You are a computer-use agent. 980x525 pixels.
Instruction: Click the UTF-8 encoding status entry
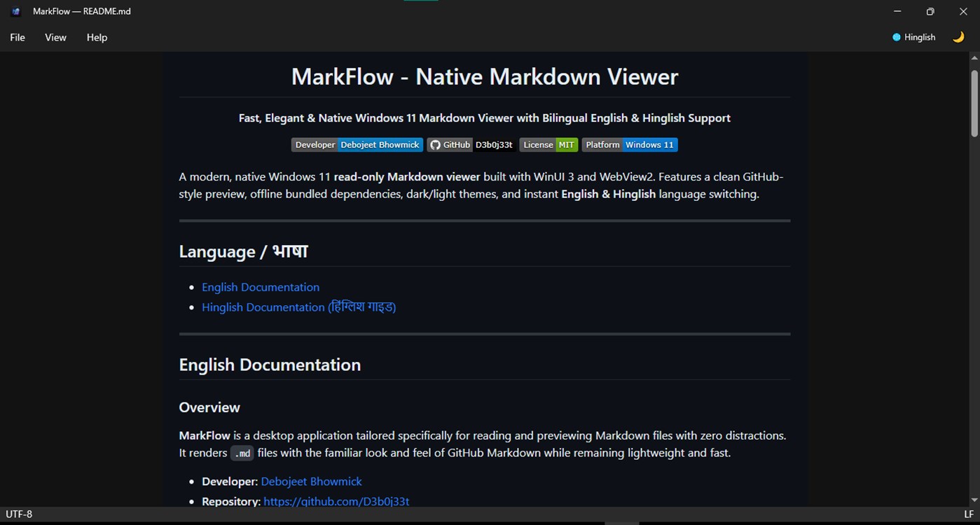coord(19,514)
